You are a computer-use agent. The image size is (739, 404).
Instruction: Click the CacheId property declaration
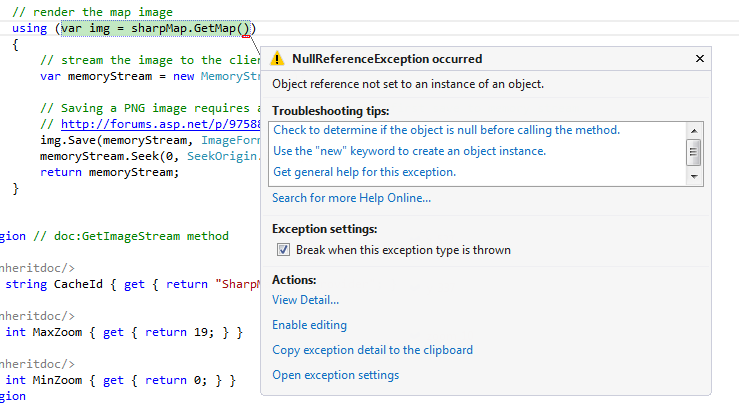tap(82, 285)
